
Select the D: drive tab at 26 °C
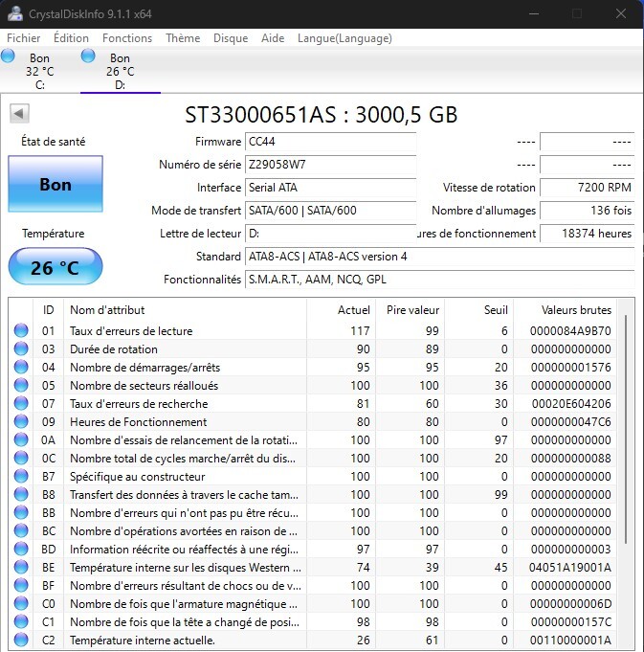click(120, 72)
